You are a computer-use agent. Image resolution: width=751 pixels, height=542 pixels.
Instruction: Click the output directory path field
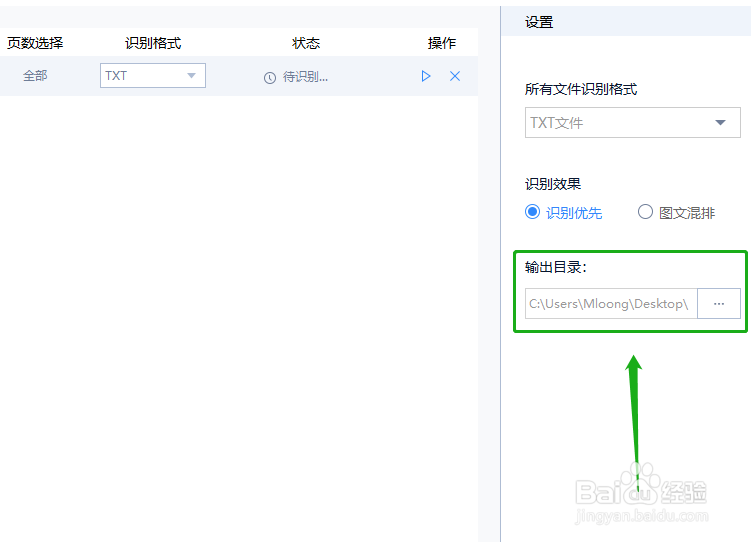pyautogui.click(x=611, y=304)
